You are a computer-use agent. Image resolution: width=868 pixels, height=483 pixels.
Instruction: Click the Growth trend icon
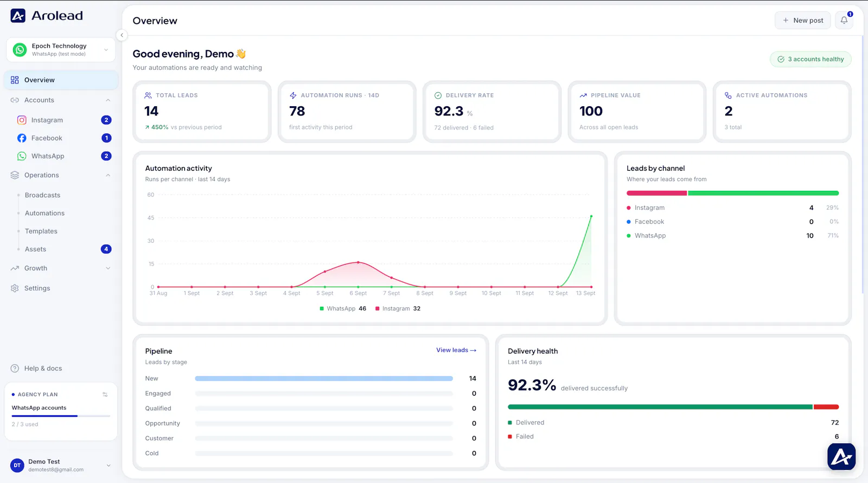coord(15,268)
